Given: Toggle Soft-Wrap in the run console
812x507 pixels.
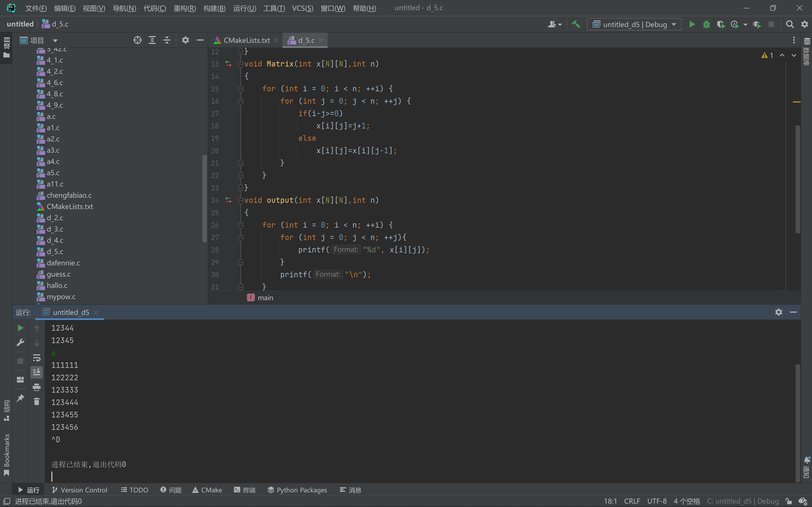Looking at the screenshot, I should tap(37, 358).
